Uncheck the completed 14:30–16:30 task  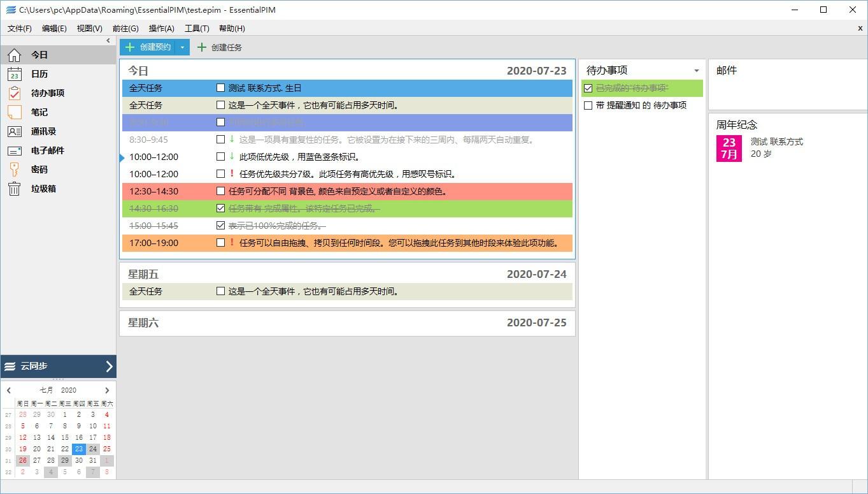click(220, 208)
